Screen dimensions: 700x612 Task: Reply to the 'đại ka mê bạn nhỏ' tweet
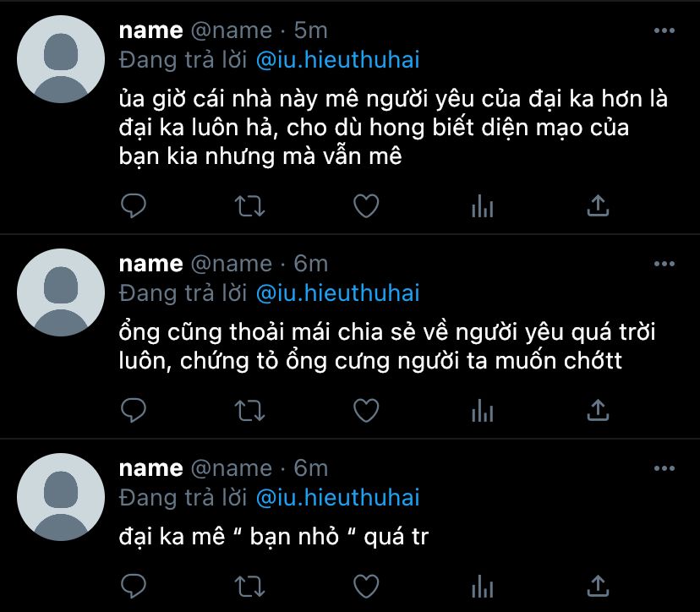tap(134, 586)
